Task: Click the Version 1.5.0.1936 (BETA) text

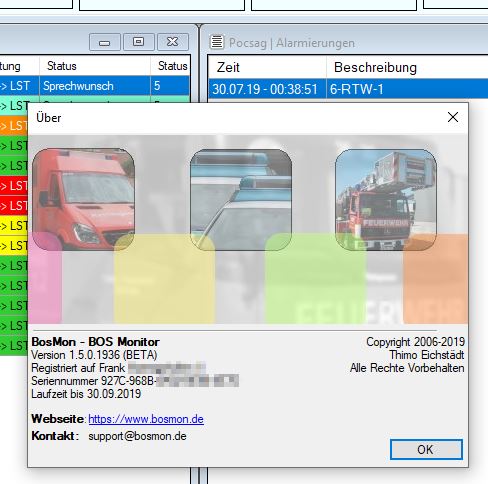Action: pos(94,355)
